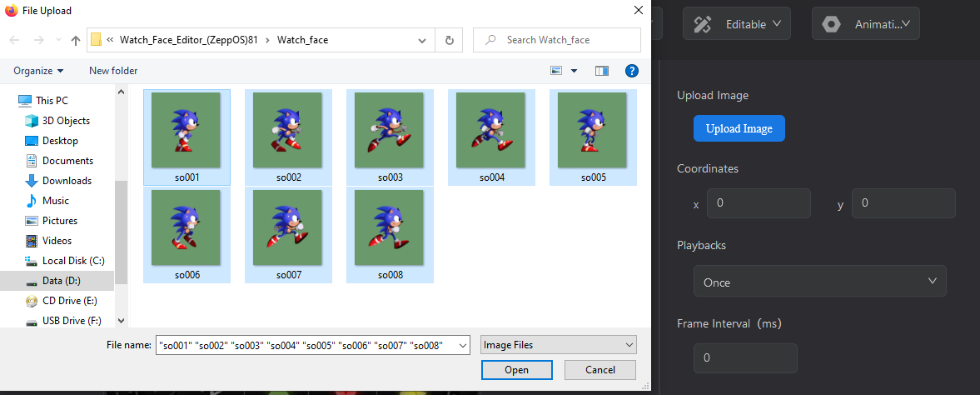Screen dimensions: 980x395
Task: Select 3D Objects in sidebar
Action: [x=57, y=121]
